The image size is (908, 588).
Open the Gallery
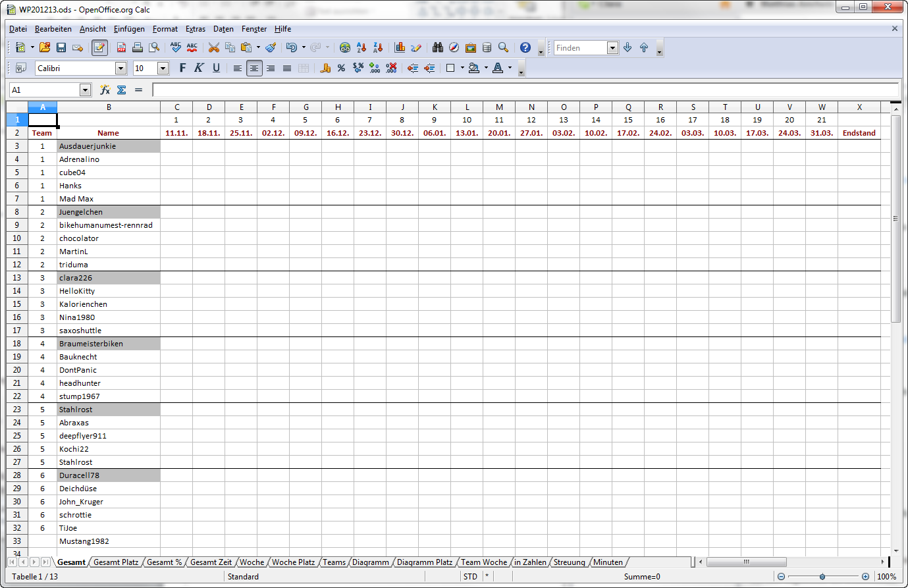pyautogui.click(x=471, y=47)
